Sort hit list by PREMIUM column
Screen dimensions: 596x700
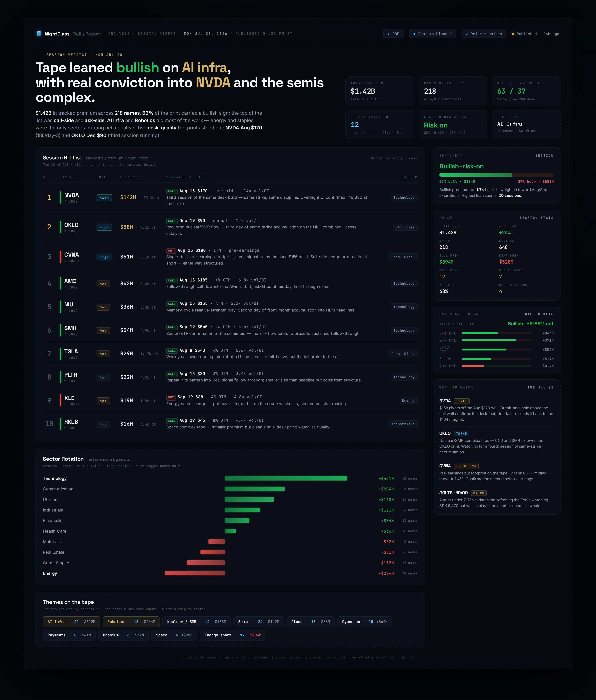[x=129, y=177]
